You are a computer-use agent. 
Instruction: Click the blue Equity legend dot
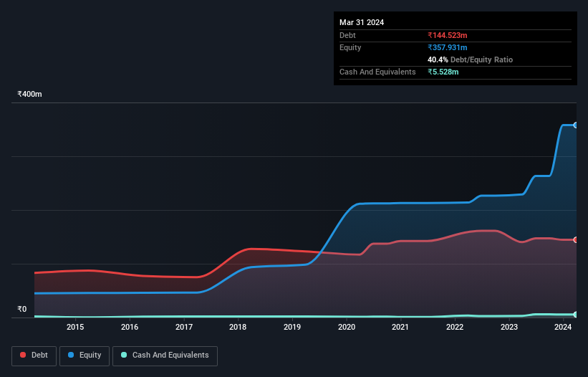(x=71, y=355)
